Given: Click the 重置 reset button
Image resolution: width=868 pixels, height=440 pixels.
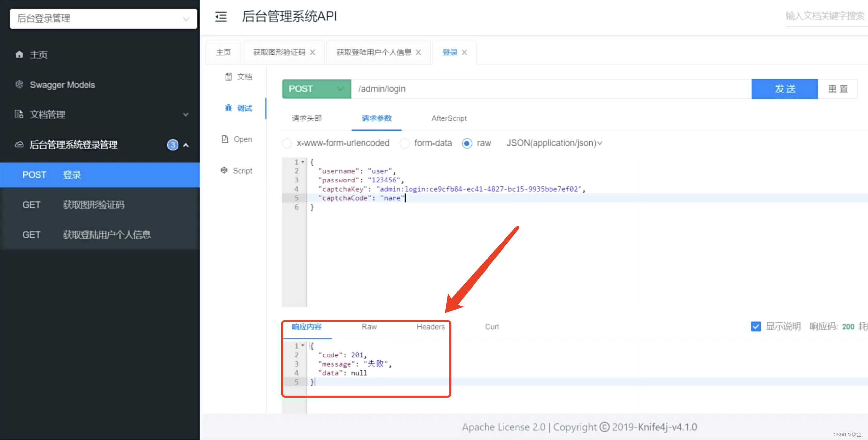Looking at the screenshot, I should pyautogui.click(x=838, y=89).
